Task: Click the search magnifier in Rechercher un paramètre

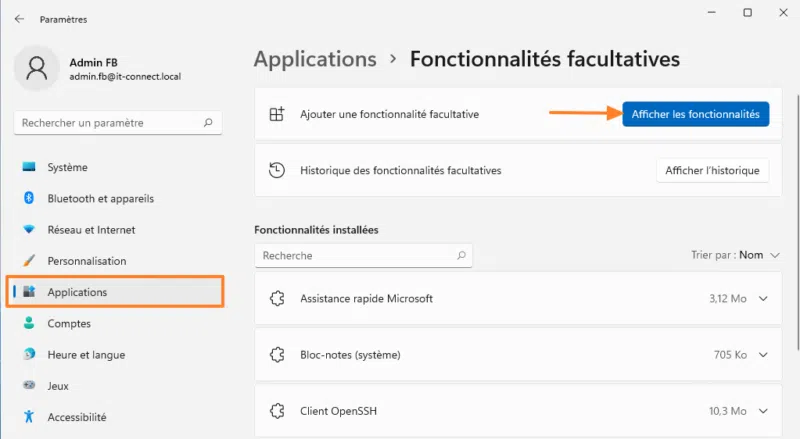Action: pyautogui.click(x=208, y=123)
